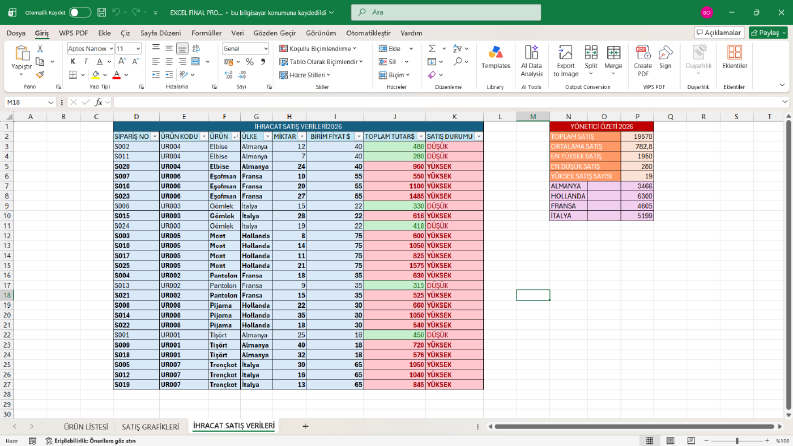Open the ÜLKE column filter dropdown
This screenshot has width=793, height=446.
click(268, 137)
